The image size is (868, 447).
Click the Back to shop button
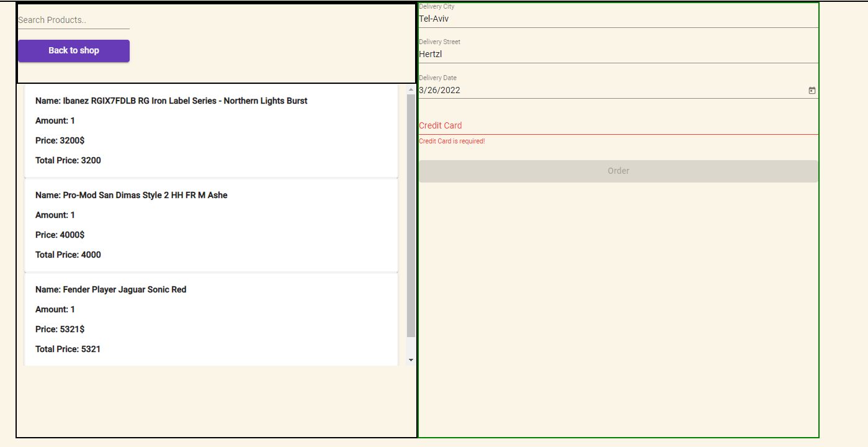[73, 50]
